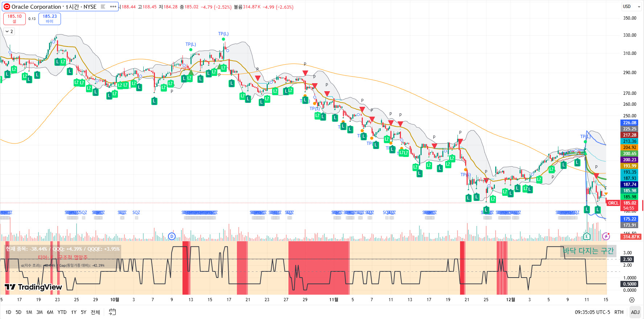Open the go-to-date calendar icon
The width and height of the screenshot is (644, 319).
click(112, 312)
